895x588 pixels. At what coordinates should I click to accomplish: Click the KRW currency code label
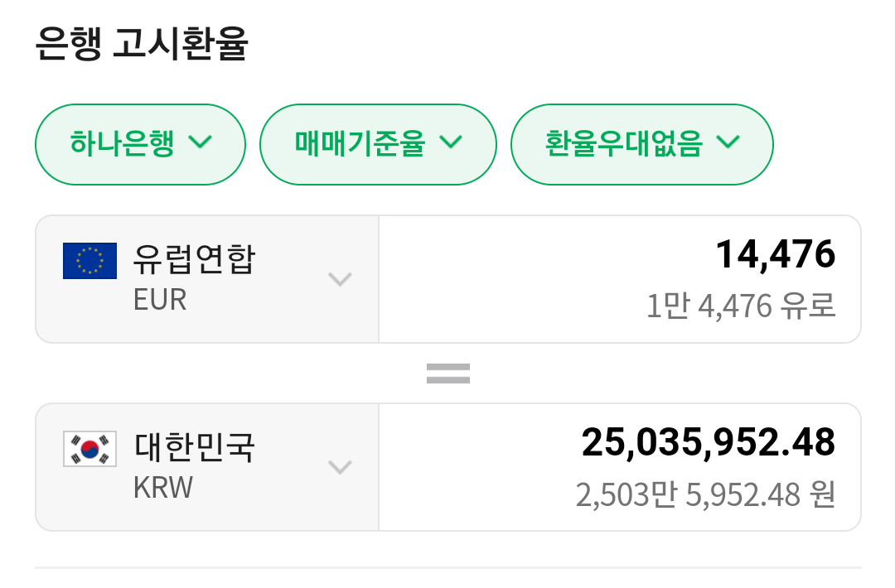pyautogui.click(x=163, y=487)
